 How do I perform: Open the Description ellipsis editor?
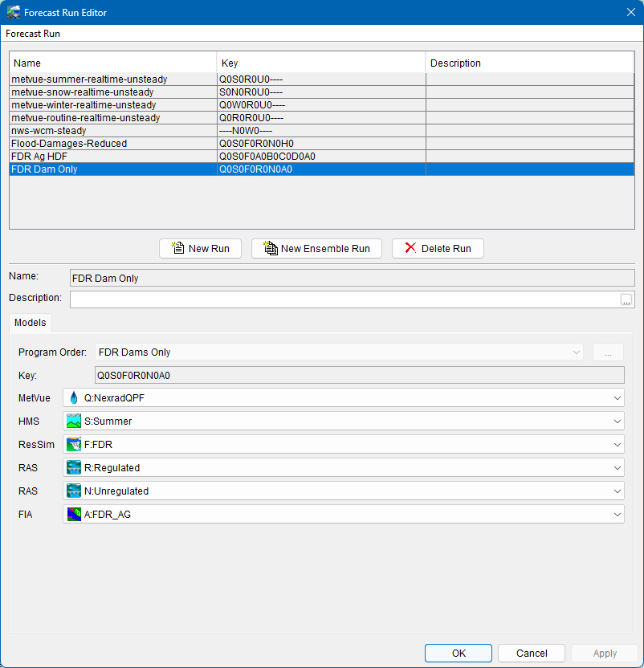tap(627, 299)
